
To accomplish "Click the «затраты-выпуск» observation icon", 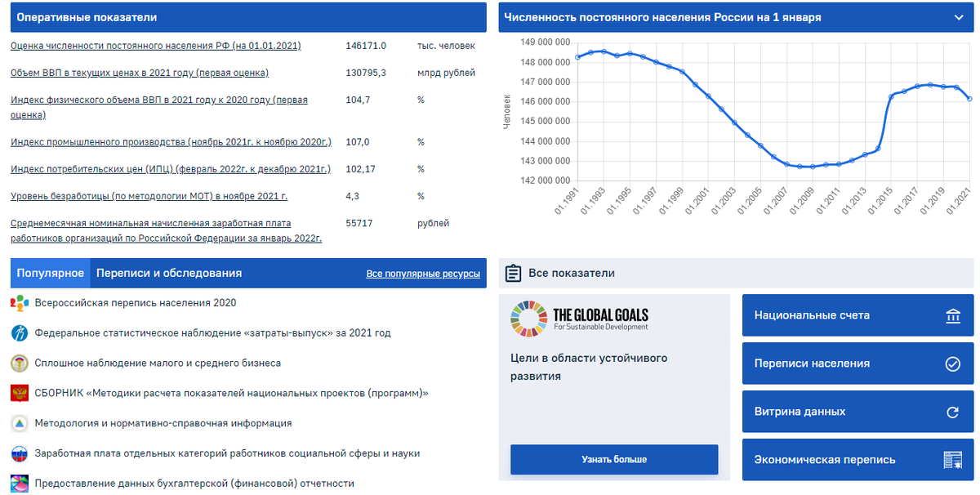I will tap(20, 333).
